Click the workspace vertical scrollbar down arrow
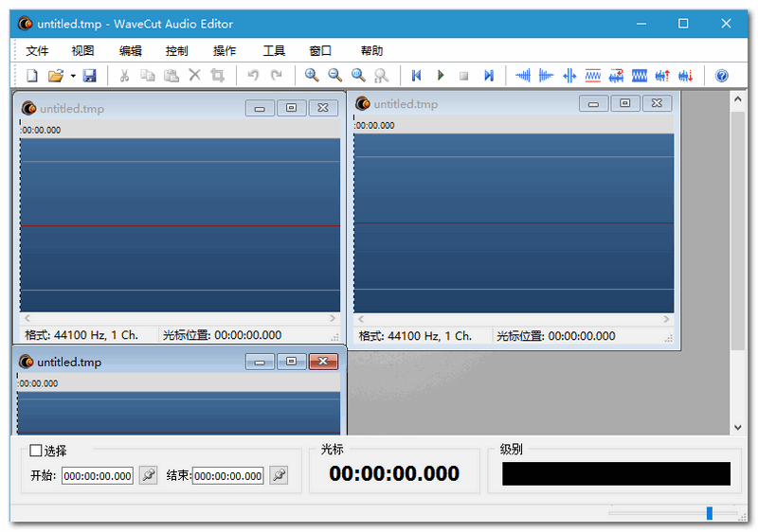Screen dimensions: 758x532 (738, 427)
